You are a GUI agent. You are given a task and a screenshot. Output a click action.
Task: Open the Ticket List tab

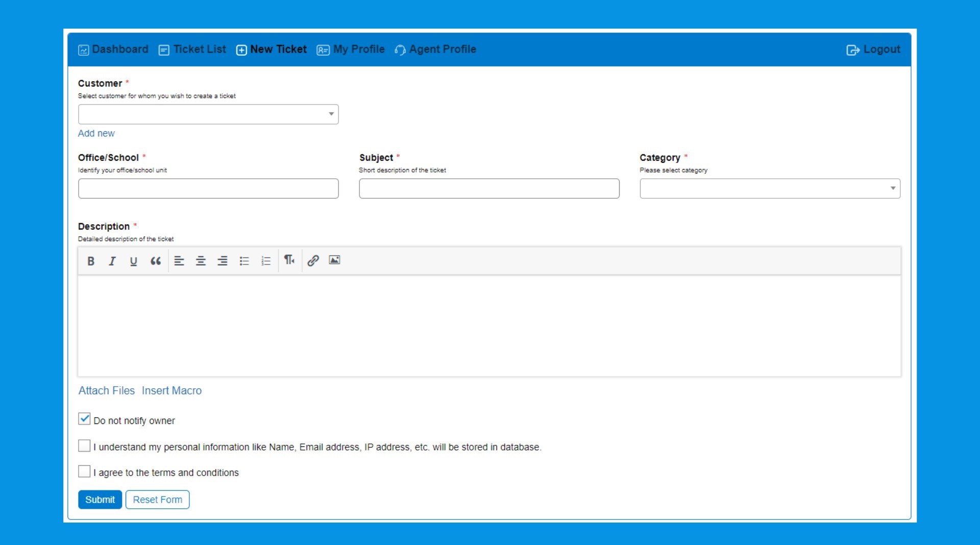[x=192, y=50]
